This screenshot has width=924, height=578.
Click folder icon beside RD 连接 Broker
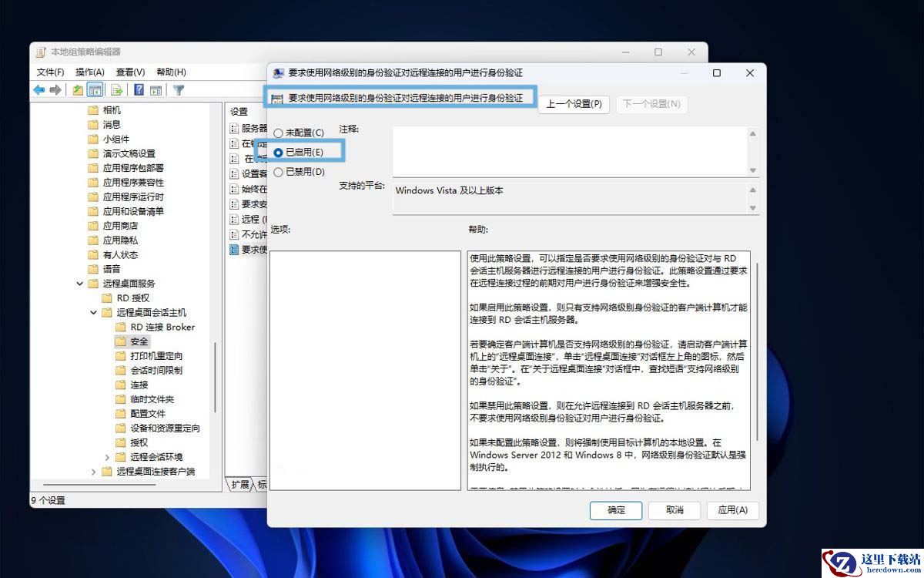click(121, 327)
